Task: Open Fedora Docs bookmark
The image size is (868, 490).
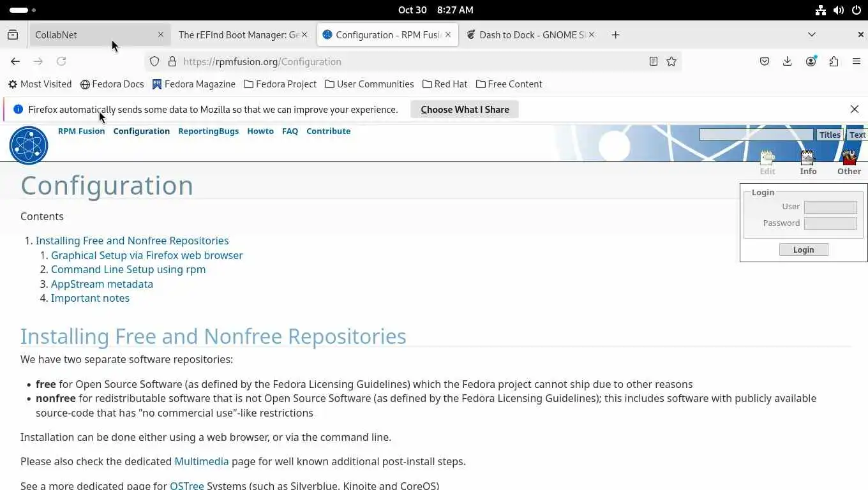Action: [112, 84]
